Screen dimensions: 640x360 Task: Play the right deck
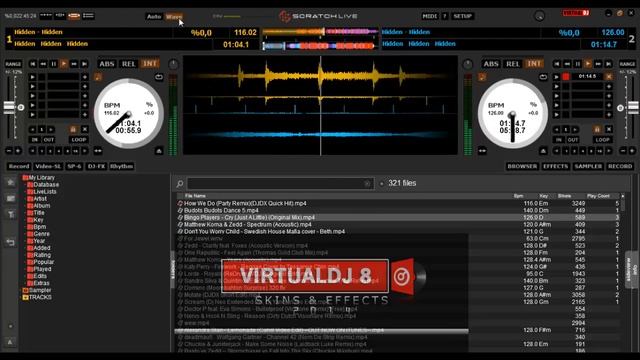click(x=588, y=64)
